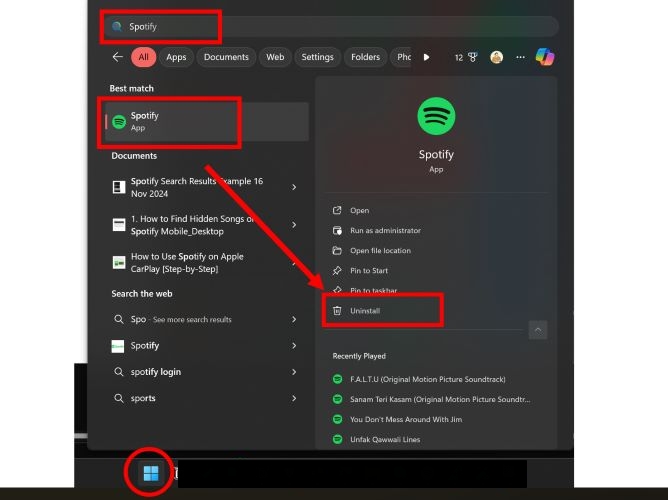Play You Don't Mess Around With Jim
Viewport: 668px width, 500px height.
click(x=406, y=419)
